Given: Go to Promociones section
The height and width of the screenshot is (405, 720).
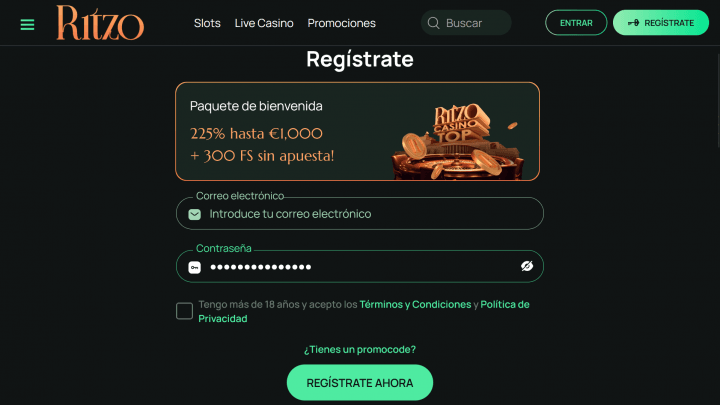Looking at the screenshot, I should tap(342, 23).
